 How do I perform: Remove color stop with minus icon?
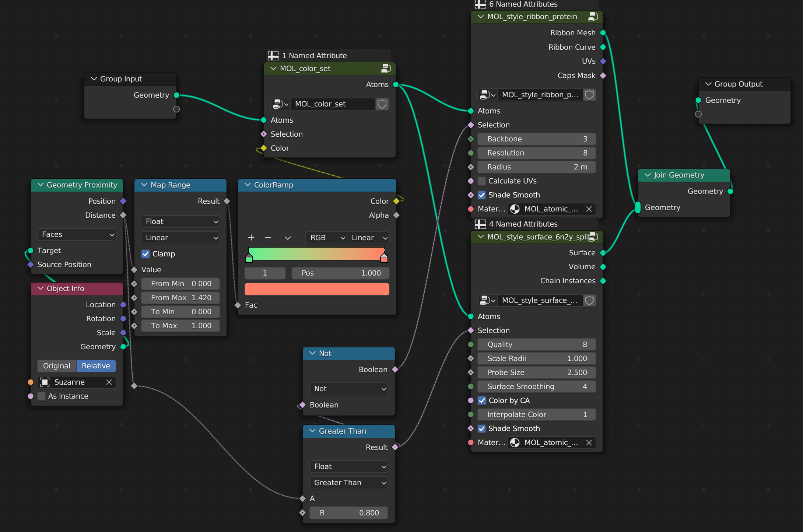268,238
